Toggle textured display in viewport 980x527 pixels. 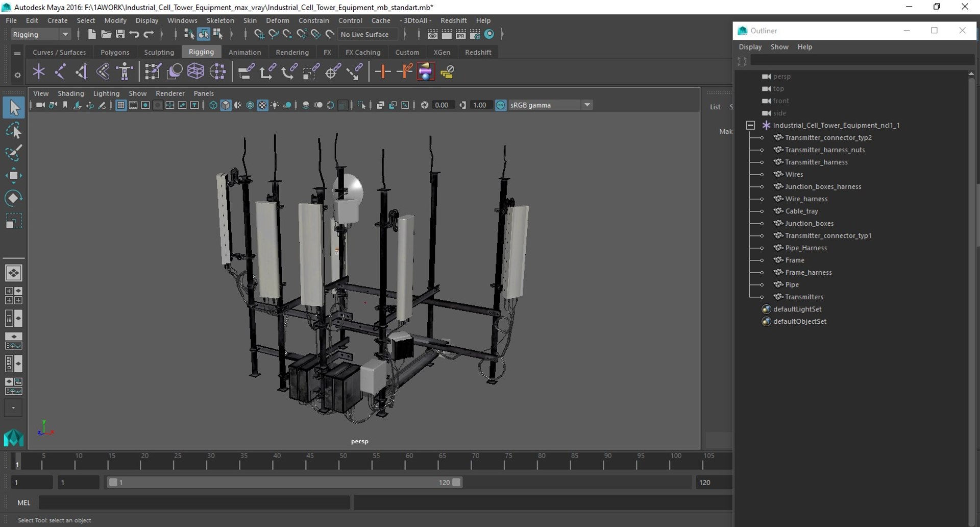pyautogui.click(x=262, y=105)
